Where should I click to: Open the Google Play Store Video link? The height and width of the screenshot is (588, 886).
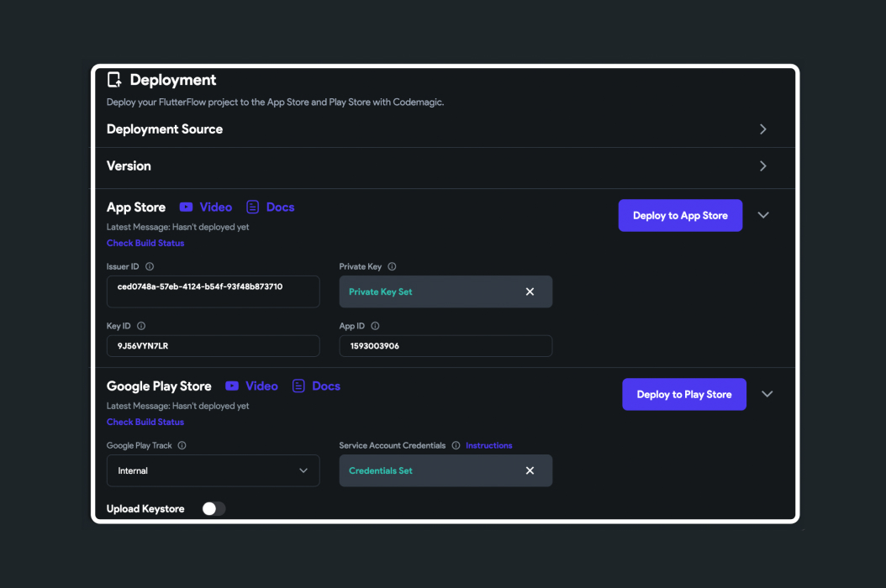[x=261, y=386]
